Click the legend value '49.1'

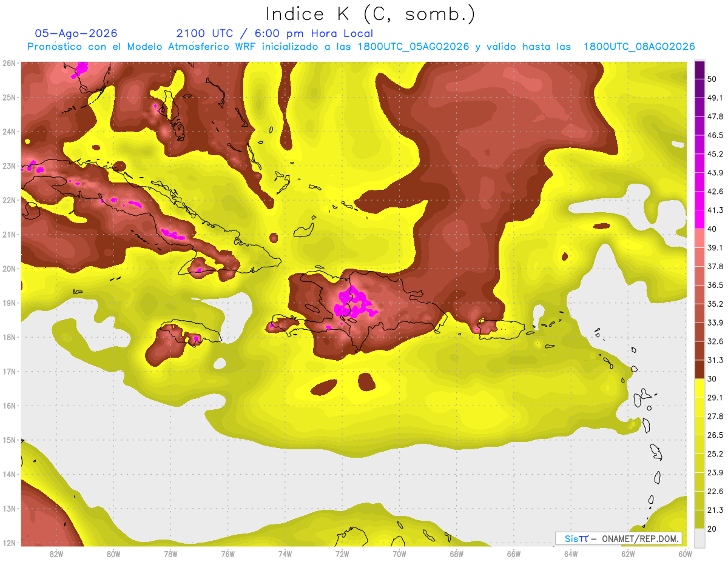click(716, 98)
